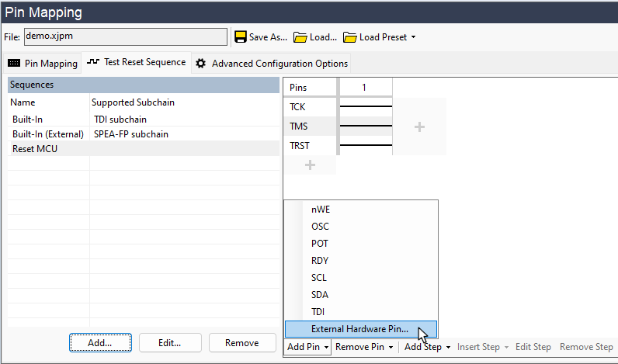The width and height of the screenshot is (618, 364).
Task: Open the Test Reset Sequence tab
Action: (137, 62)
